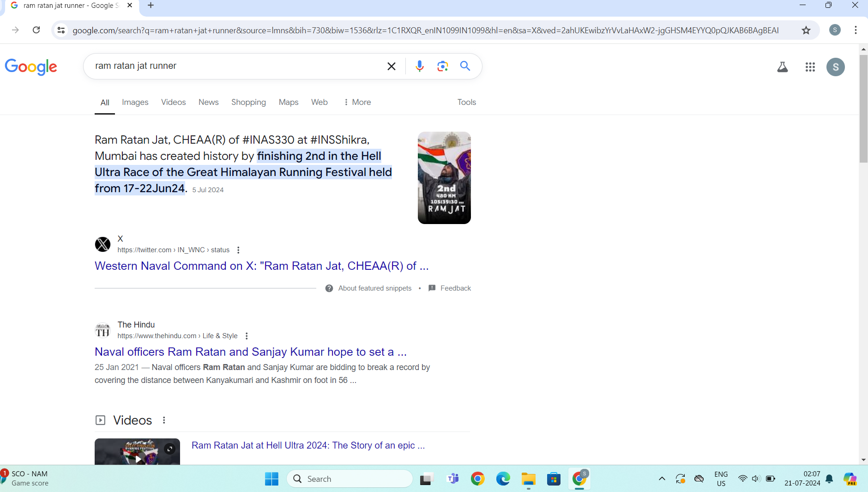View site information in address bar
The image size is (868, 492).
coord(61,30)
